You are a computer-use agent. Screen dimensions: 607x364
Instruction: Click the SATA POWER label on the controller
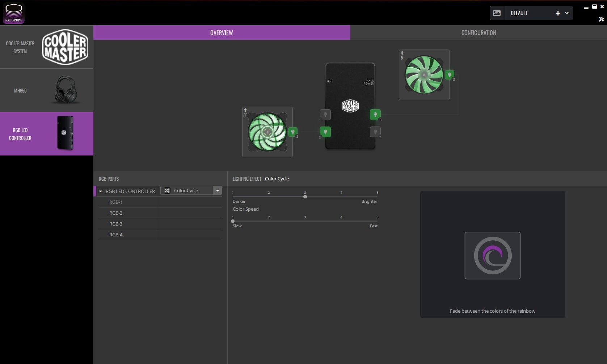coord(369,82)
